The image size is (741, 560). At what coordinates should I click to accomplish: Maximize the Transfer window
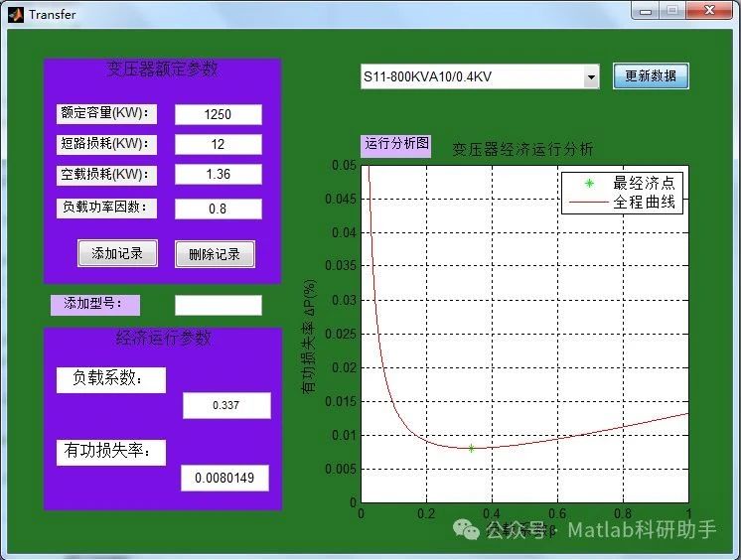[672, 10]
